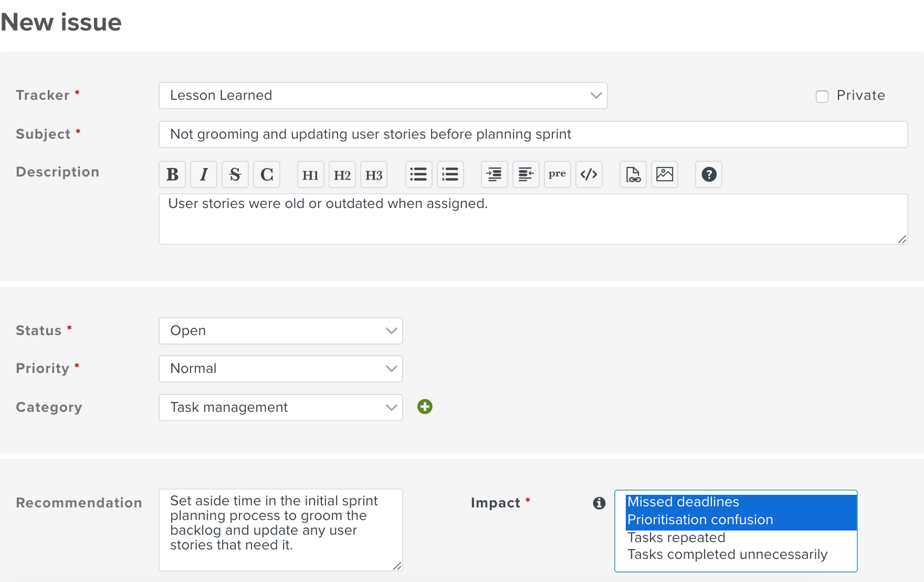Click the inline code C button
Viewport: 924px width, 582px height.
click(x=267, y=174)
